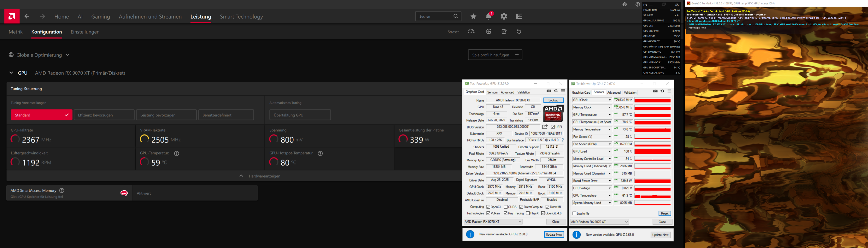
Task: Enable Log to file in GPU-Z sensors
Action: pyautogui.click(x=574, y=213)
